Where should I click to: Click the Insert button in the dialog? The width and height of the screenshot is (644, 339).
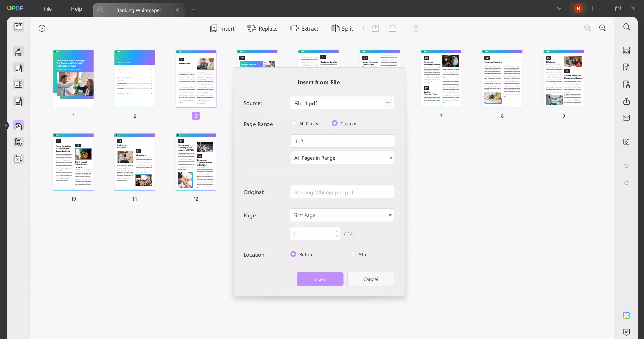point(320,279)
